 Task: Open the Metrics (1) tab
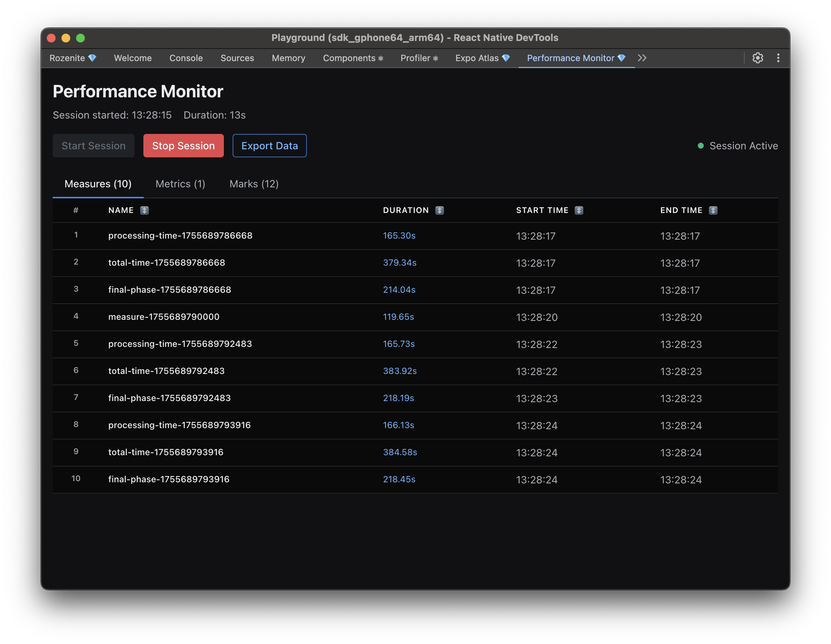180,184
